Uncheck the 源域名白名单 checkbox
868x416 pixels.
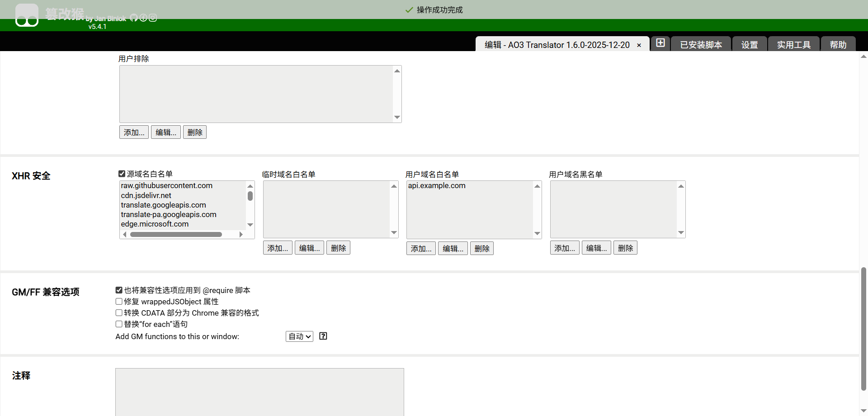point(122,174)
